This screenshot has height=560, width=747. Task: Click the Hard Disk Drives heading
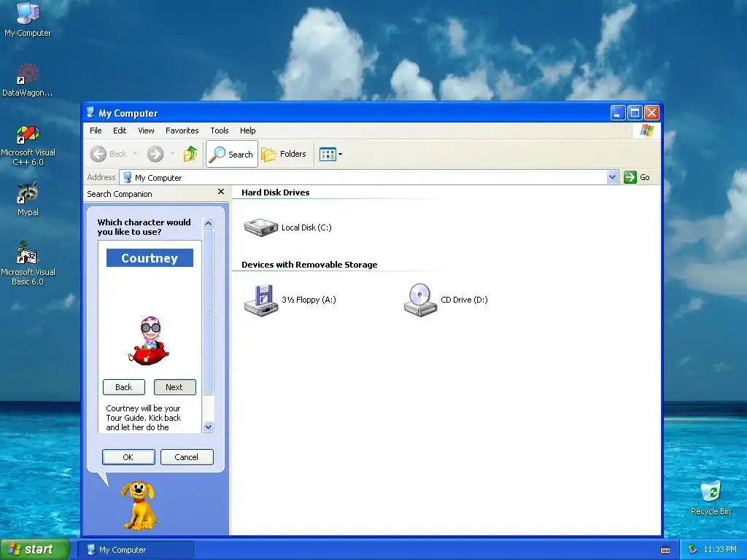tap(275, 192)
